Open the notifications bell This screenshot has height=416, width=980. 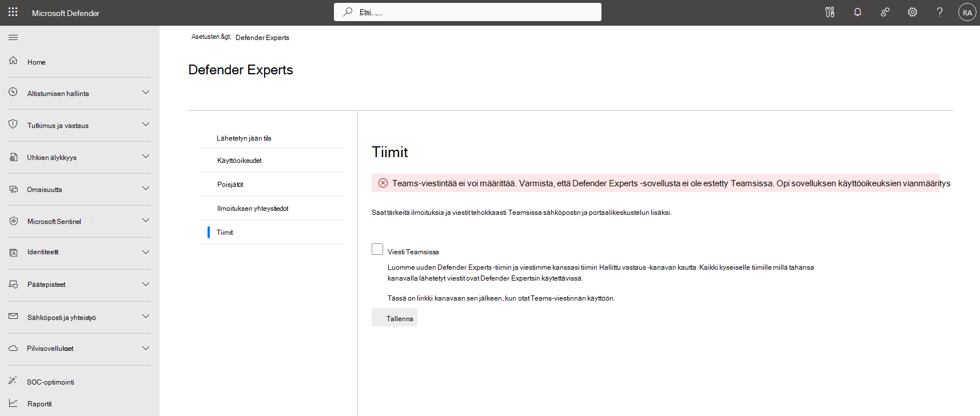click(857, 12)
